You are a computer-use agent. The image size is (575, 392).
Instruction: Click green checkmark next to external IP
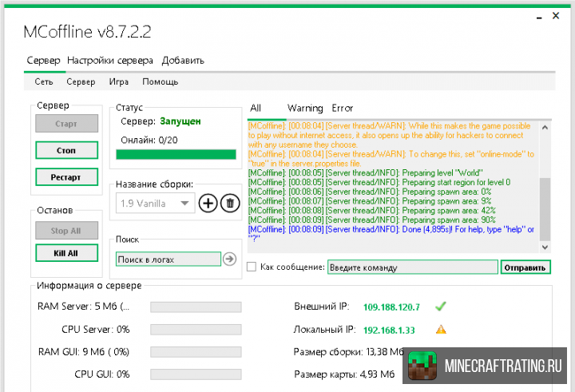(440, 307)
